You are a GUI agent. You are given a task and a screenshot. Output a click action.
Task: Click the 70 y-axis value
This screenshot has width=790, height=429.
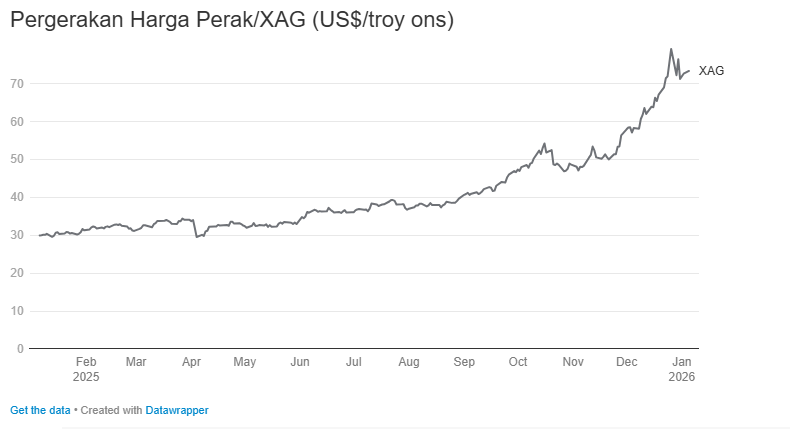pyautogui.click(x=17, y=84)
